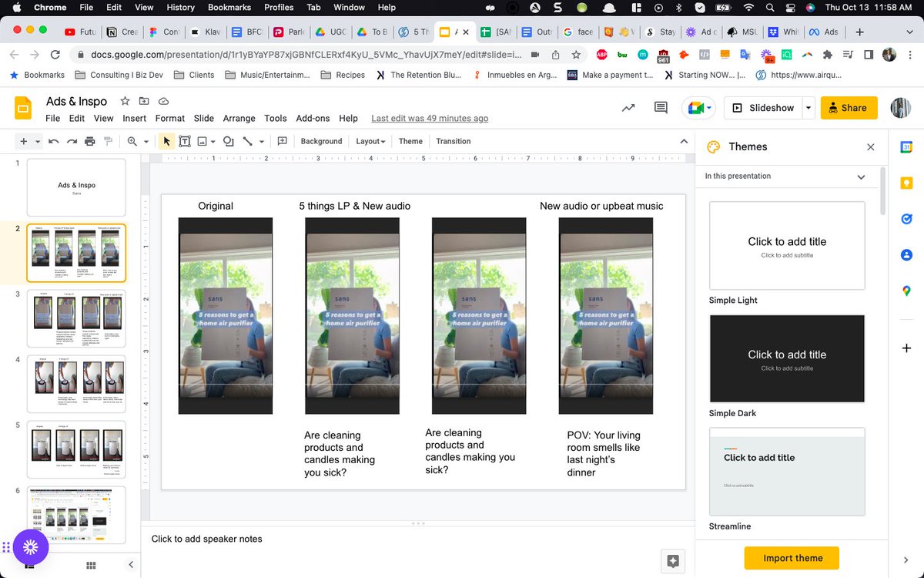This screenshot has width=924, height=578.
Task: Open the activity dashboard trend icon
Action: [628, 108]
